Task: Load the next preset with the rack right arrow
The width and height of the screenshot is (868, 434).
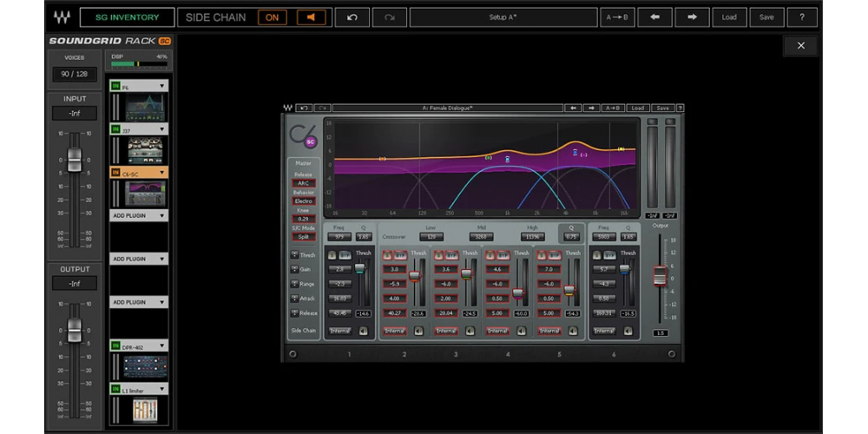Action: (692, 17)
